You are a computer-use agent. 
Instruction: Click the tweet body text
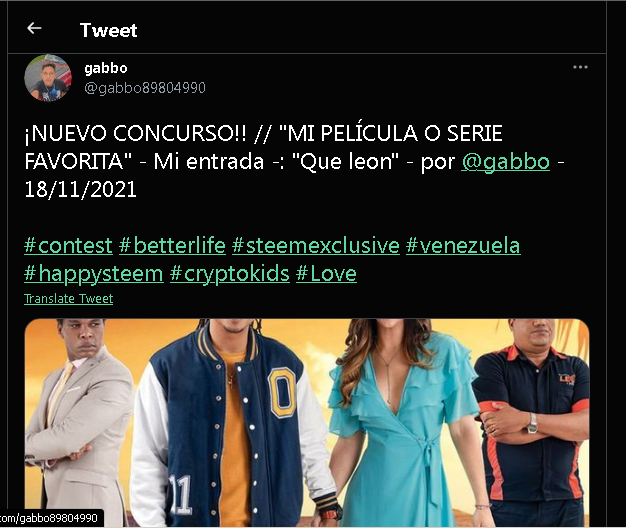[x=294, y=161]
